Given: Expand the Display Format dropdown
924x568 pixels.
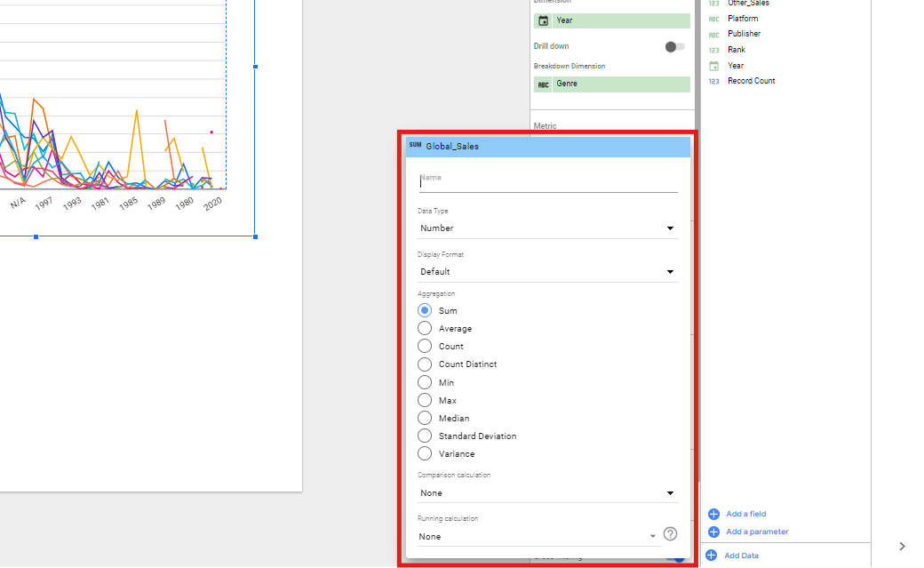Looking at the screenshot, I should pos(547,272).
